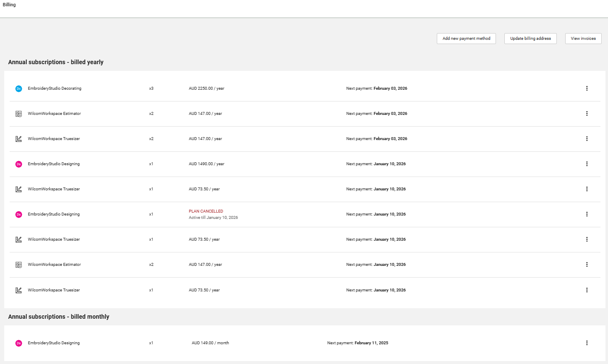Click the AUD 147.00 price on the Truesizer x2 row
Screen dimensions: 608x364
click(205, 139)
